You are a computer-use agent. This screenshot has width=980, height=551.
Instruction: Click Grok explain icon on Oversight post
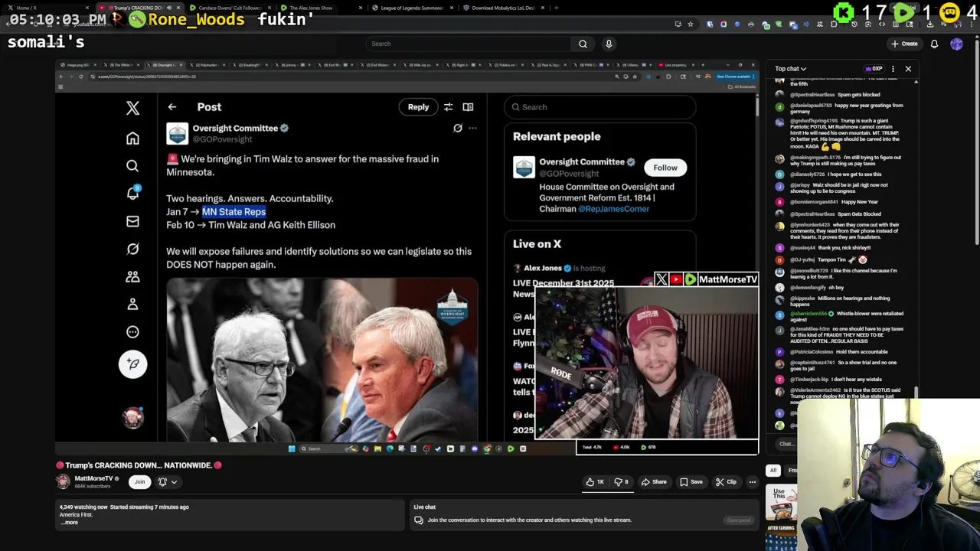pyautogui.click(x=458, y=128)
